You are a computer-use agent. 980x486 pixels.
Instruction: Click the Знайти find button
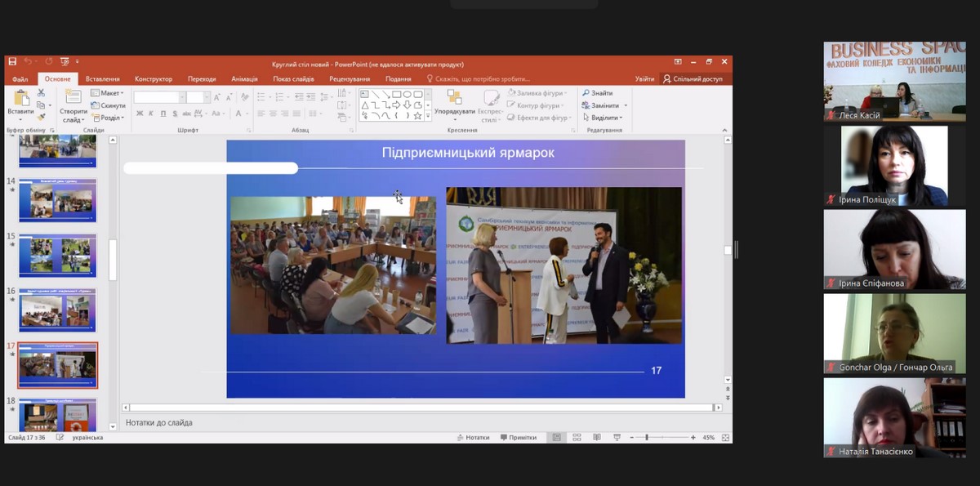pyautogui.click(x=597, y=93)
